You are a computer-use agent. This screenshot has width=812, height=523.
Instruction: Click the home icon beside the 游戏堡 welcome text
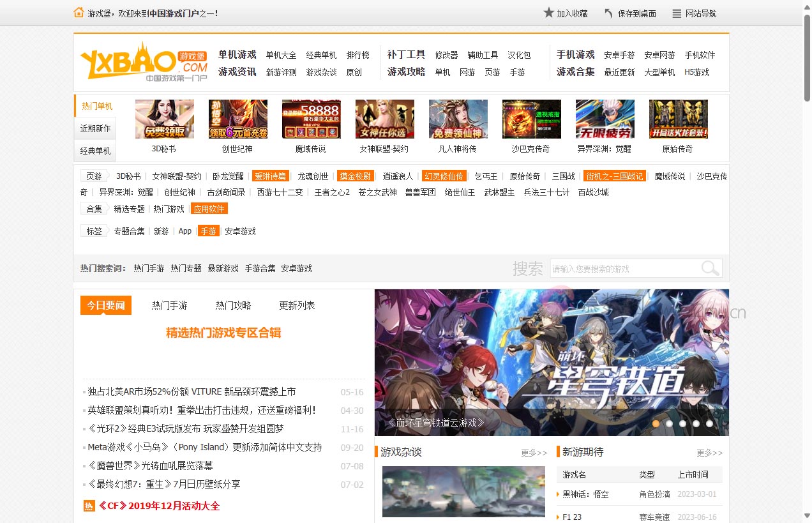[x=79, y=11]
